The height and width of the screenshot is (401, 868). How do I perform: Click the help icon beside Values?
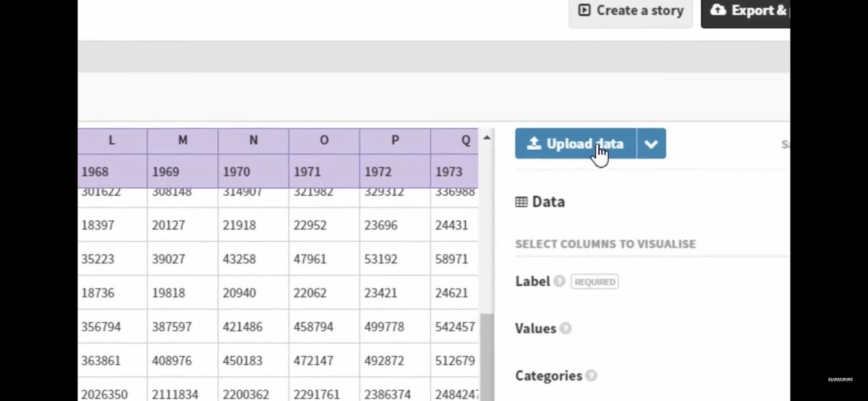tap(566, 329)
